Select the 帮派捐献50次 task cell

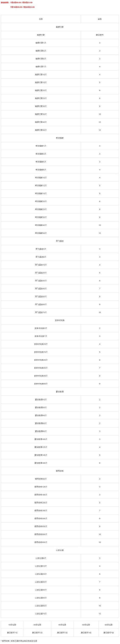coord(41,233)
